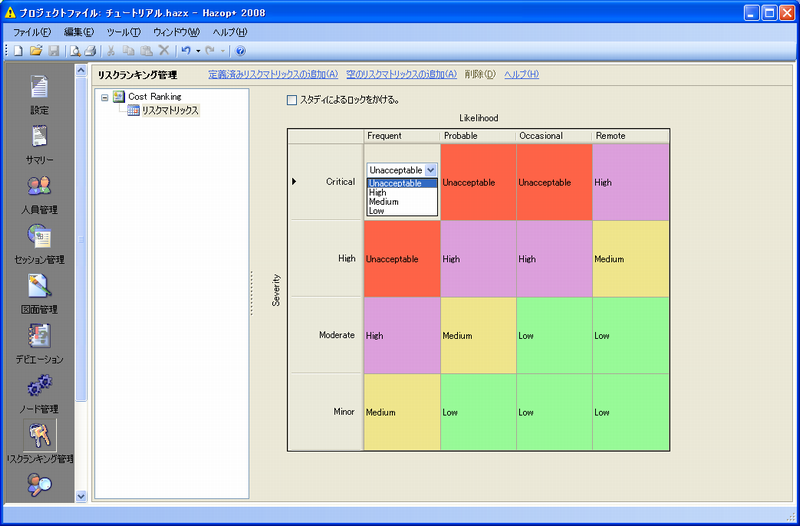Click the Frequent column header
The width and height of the screenshot is (800, 526).
pyautogui.click(x=402, y=136)
